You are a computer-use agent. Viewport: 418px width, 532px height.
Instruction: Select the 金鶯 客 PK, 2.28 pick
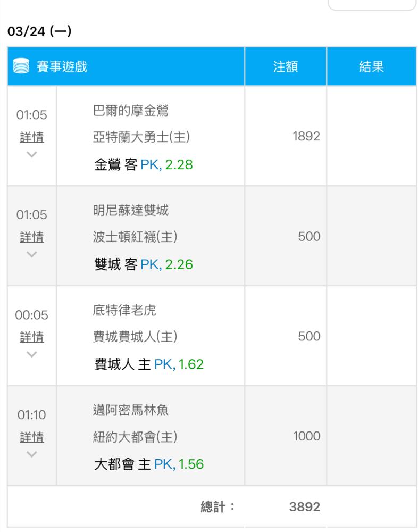point(144,165)
